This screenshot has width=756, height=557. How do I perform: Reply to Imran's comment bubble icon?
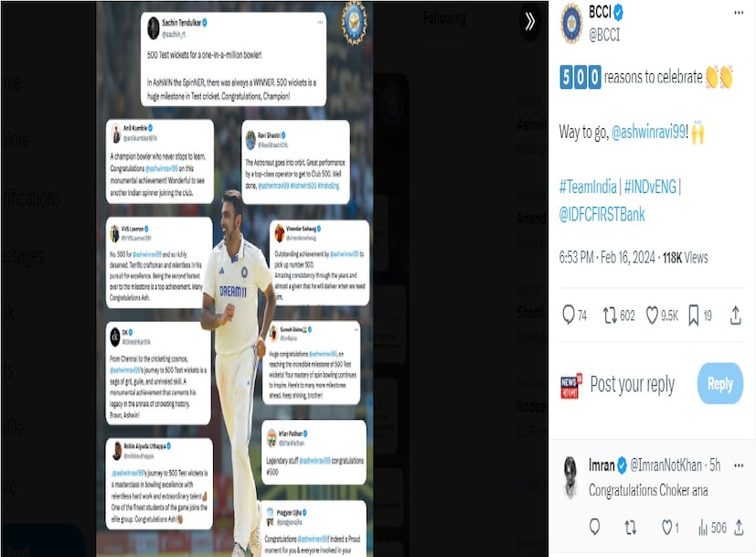[x=594, y=527]
